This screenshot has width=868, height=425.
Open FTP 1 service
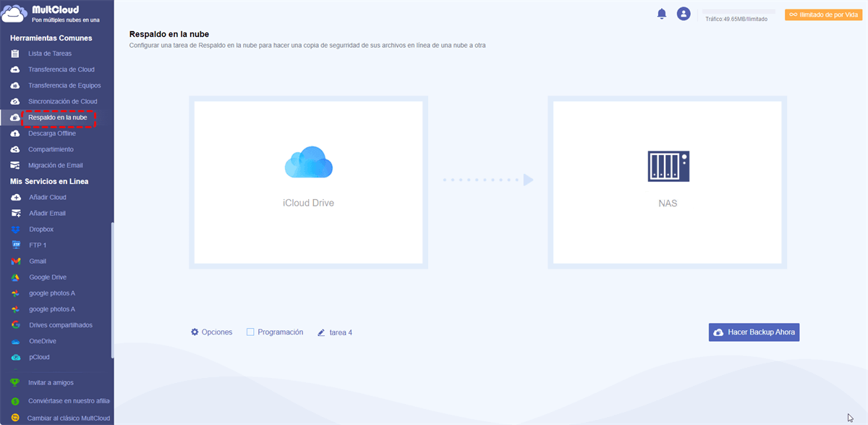click(38, 245)
